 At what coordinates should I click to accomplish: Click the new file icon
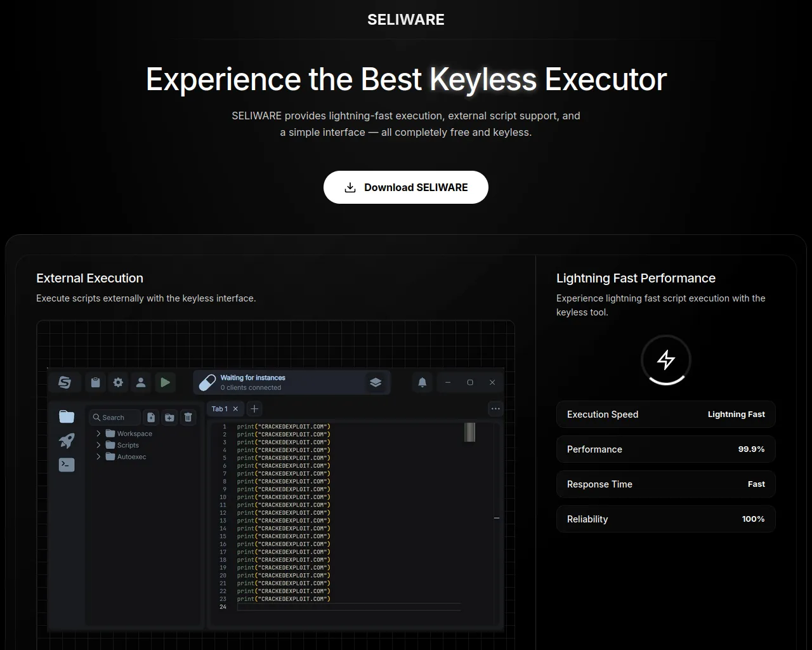151,417
